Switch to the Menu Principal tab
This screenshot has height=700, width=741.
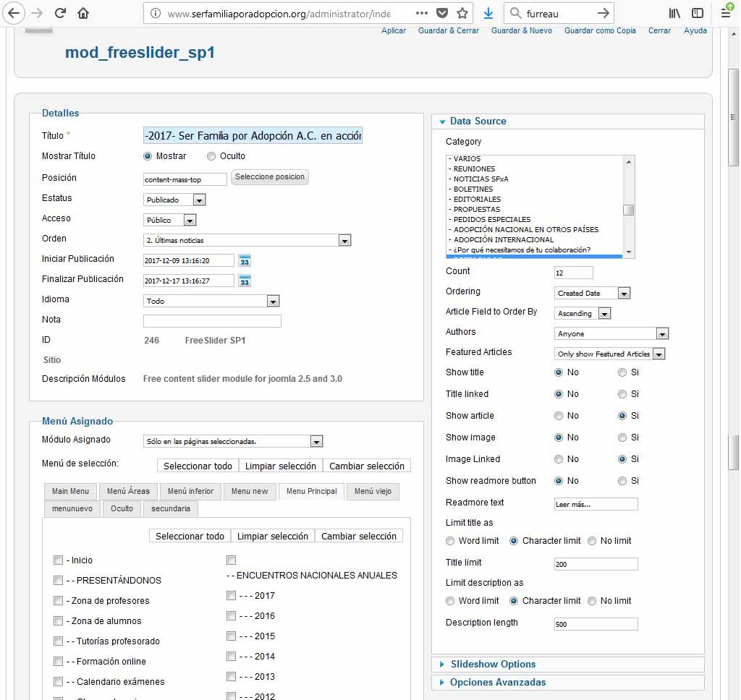tap(311, 491)
